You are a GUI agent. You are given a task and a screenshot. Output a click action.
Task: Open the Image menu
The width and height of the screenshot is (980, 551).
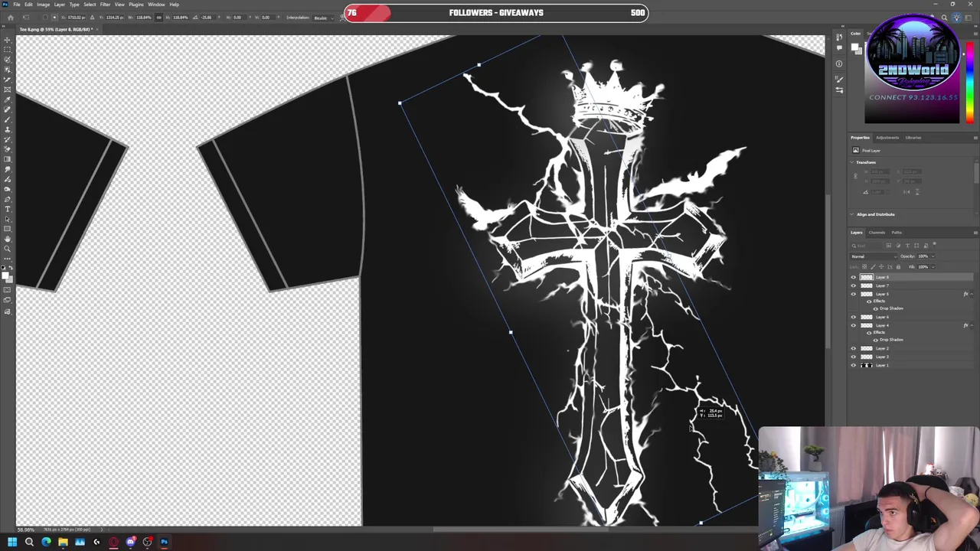(x=43, y=5)
